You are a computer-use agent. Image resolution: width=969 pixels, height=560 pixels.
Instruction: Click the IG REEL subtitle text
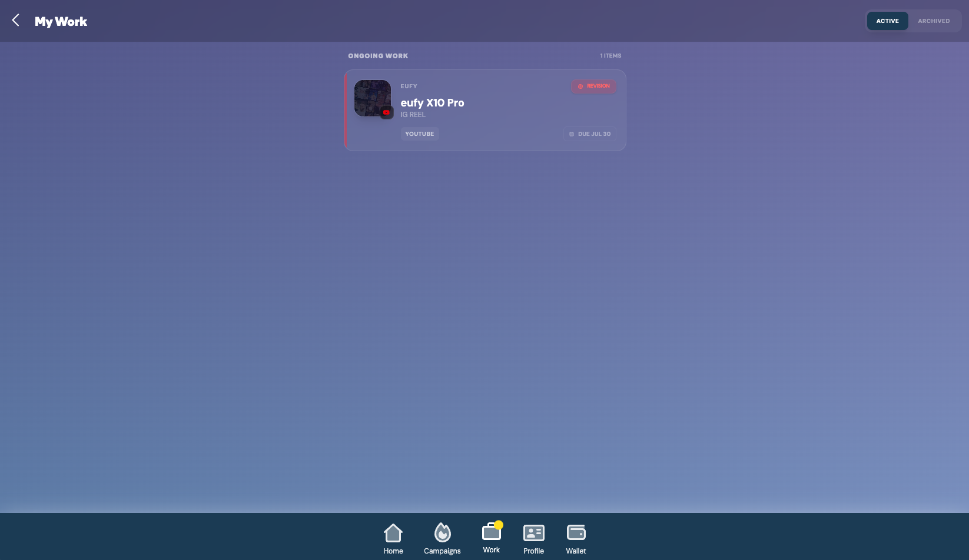coord(413,115)
